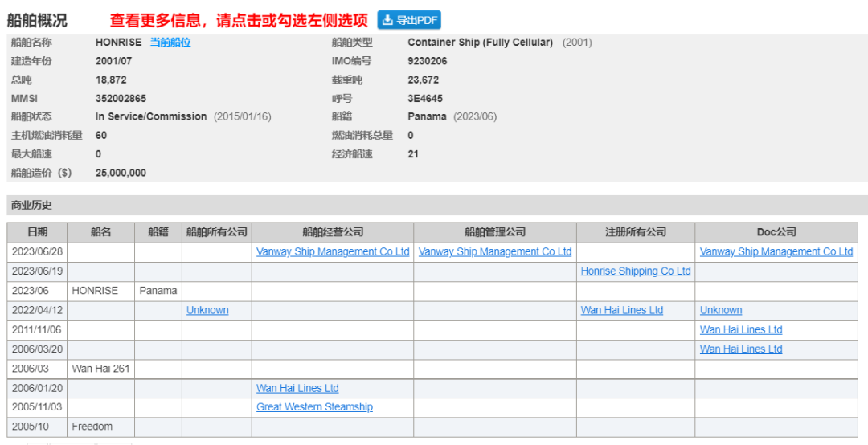Click the 船舶概况 heading
Image resolution: width=868 pixels, height=445 pixels.
pyautogui.click(x=36, y=20)
